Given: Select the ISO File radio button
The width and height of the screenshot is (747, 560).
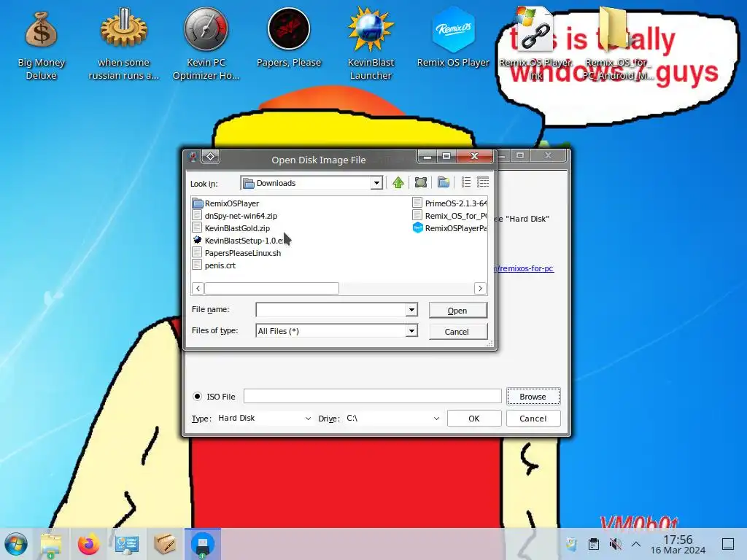Looking at the screenshot, I should (197, 396).
